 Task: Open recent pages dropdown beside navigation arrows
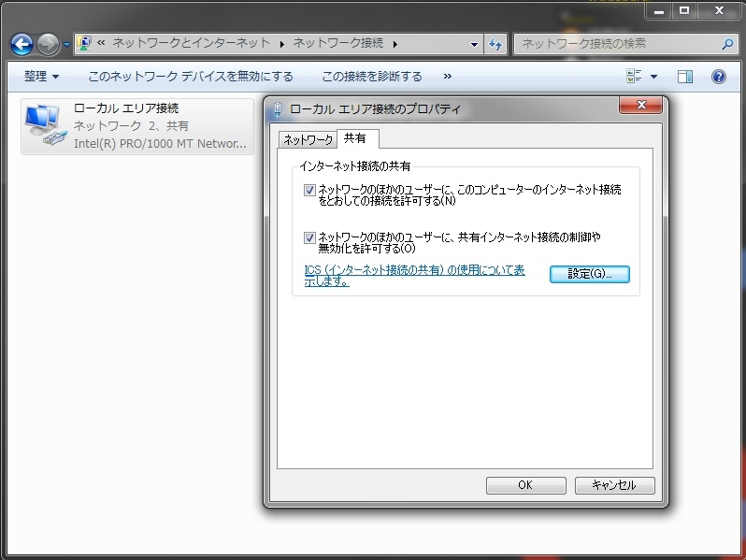pos(66,45)
